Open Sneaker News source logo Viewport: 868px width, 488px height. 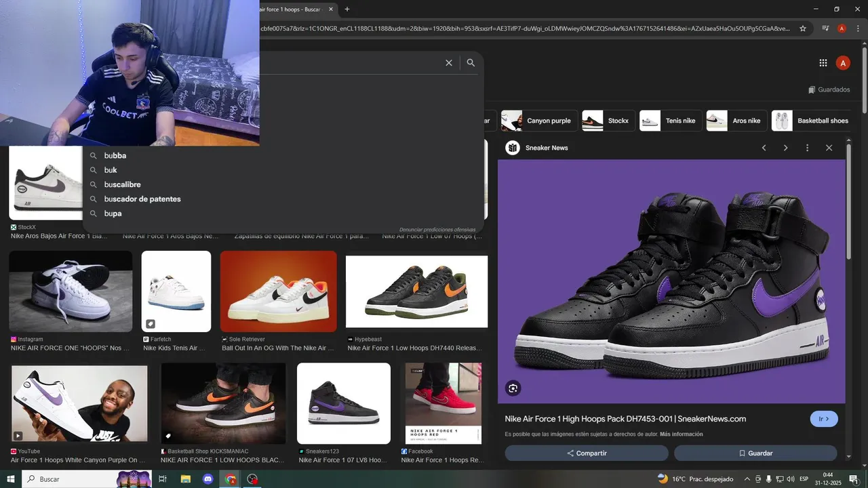[x=513, y=148]
